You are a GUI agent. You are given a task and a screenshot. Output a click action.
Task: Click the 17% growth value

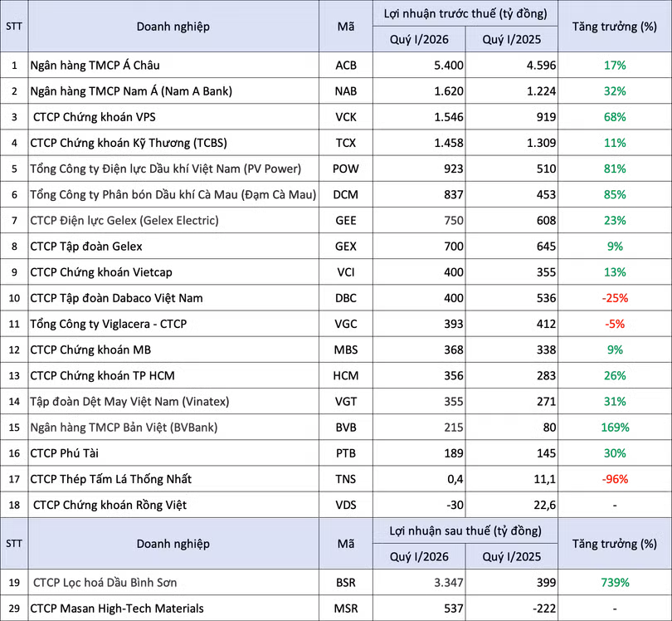coord(615,65)
